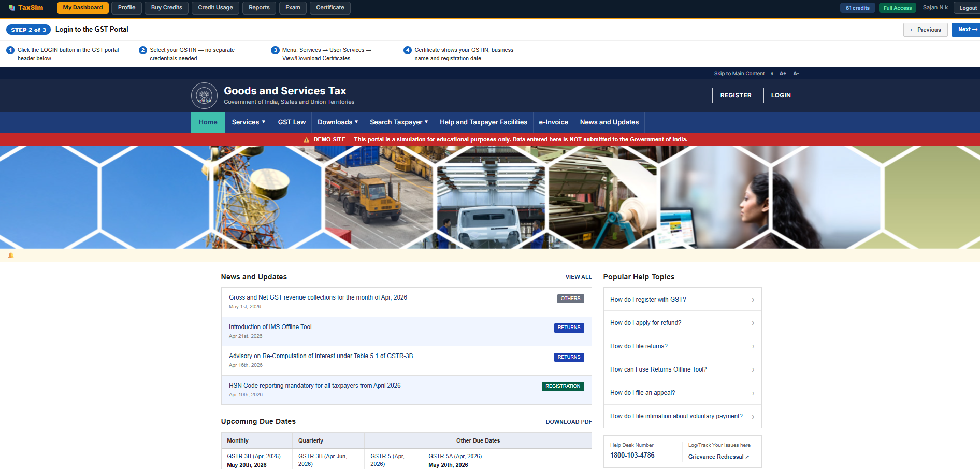This screenshot has width=980, height=469.
Task: Click GSTR-3B (Apr-Jun, 2026) quarterly due date
Action: 323,460
